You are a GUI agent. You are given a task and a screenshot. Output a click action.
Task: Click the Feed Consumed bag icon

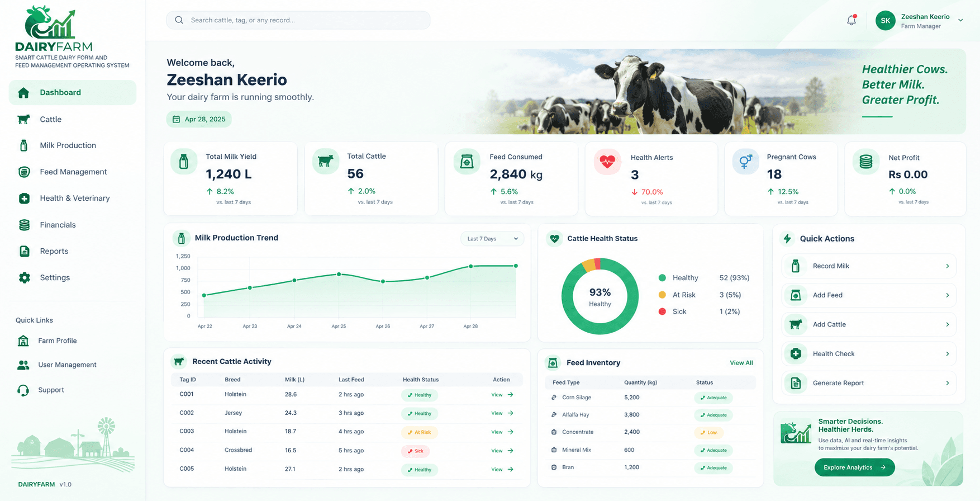467,162
